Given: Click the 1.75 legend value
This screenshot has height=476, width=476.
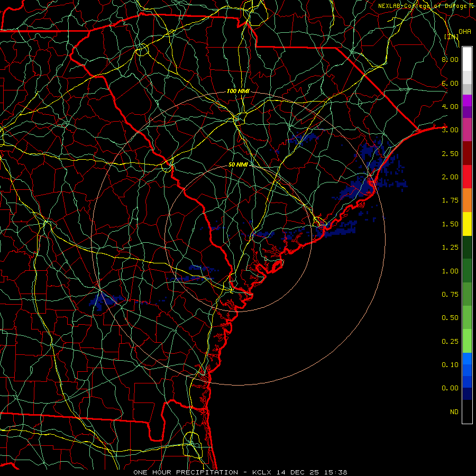Looking at the screenshot, I should click(450, 200).
